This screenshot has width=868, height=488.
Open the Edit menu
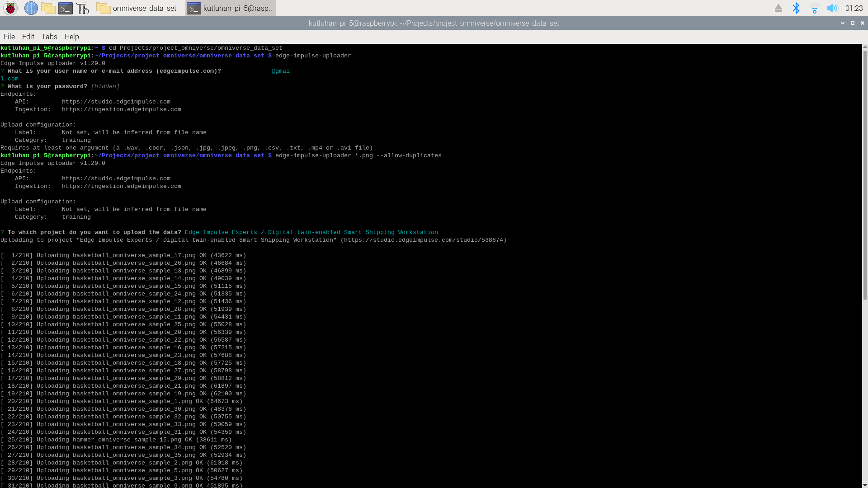(28, 37)
